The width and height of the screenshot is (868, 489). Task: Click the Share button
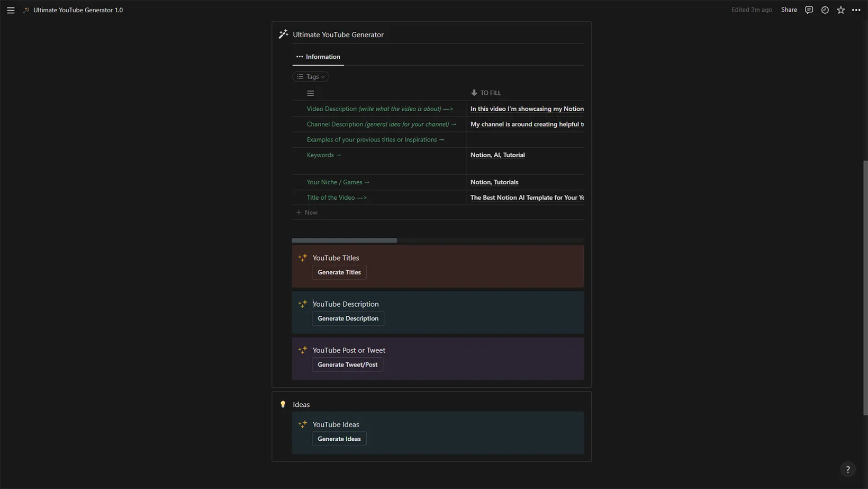pos(789,10)
